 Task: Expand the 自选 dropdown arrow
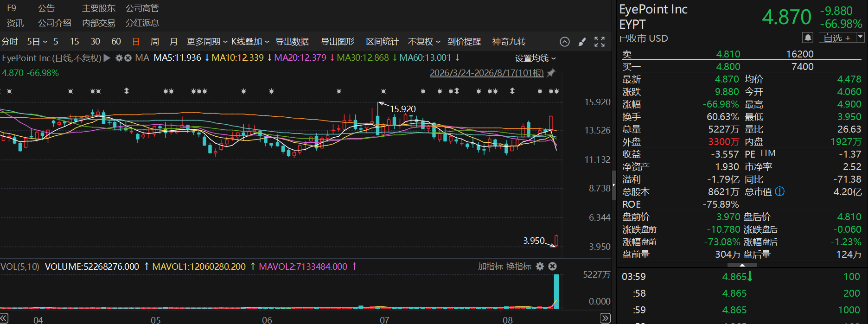[x=860, y=38]
